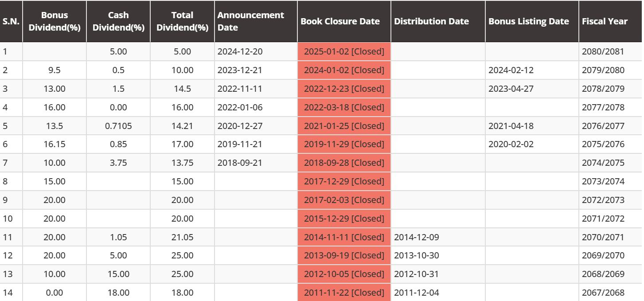Click announcement date 2023-12-21
644x301 pixels.
[240, 70]
